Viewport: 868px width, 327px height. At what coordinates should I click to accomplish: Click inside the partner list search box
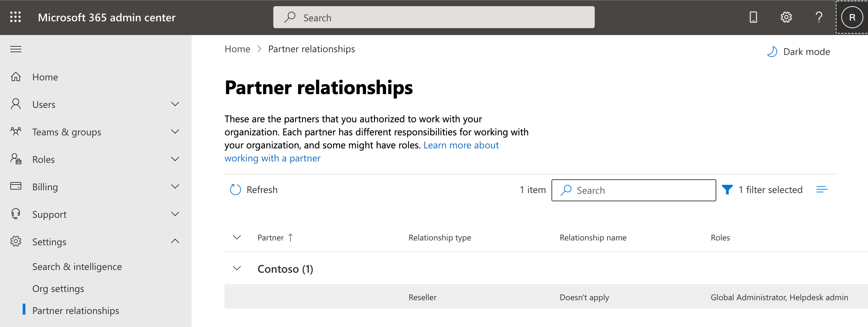[x=633, y=190]
